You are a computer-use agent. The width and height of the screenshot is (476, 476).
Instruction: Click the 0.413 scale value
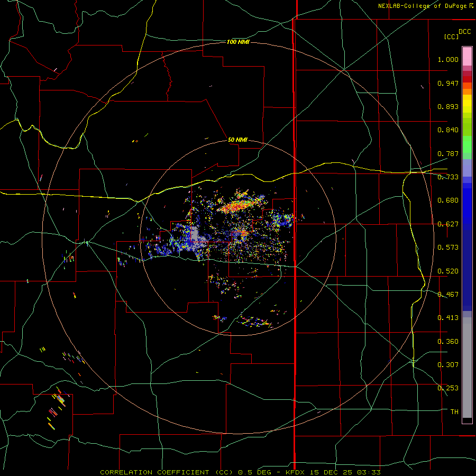pos(448,318)
